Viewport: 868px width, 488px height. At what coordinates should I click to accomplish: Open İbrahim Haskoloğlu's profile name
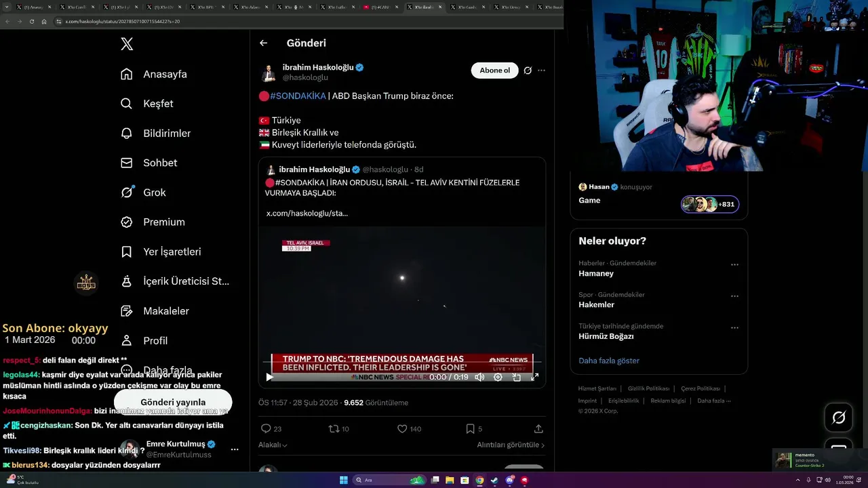pyautogui.click(x=318, y=67)
